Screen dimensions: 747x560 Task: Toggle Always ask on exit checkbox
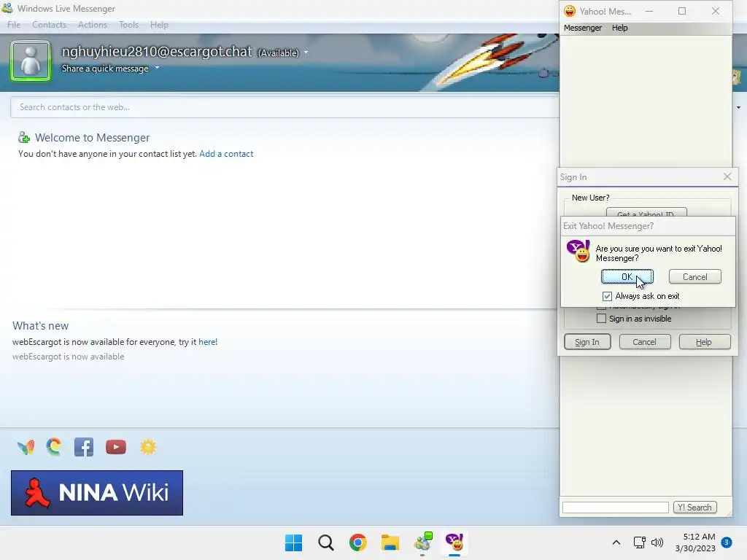click(x=607, y=296)
